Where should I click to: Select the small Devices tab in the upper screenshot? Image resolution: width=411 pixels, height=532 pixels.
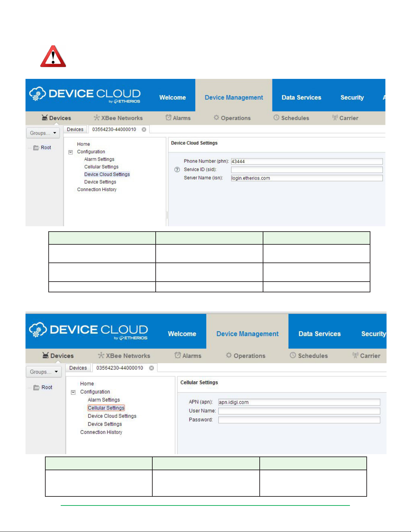[75, 130]
